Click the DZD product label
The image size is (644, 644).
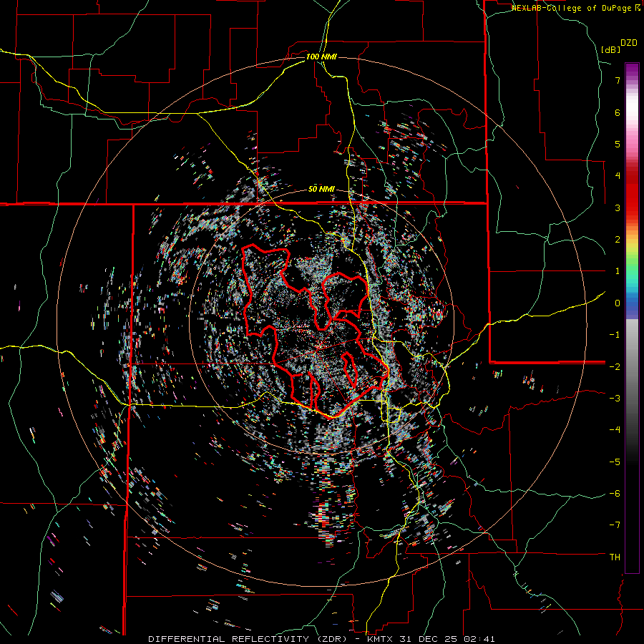click(x=629, y=43)
